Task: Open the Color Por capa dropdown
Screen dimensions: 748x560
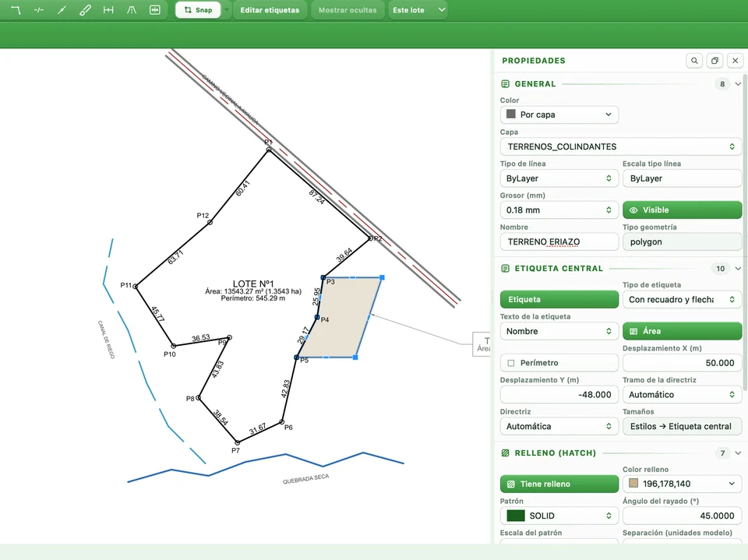Action: [559, 114]
